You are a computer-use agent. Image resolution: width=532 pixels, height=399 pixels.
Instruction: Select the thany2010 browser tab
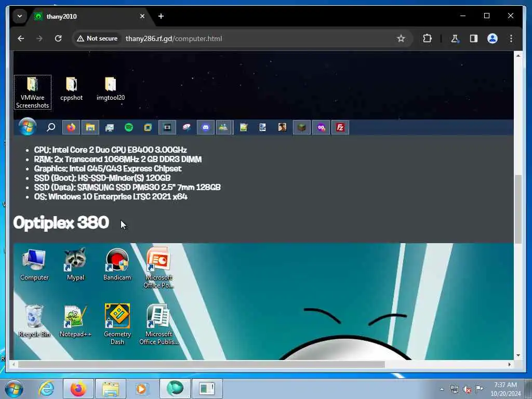tap(89, 16)
